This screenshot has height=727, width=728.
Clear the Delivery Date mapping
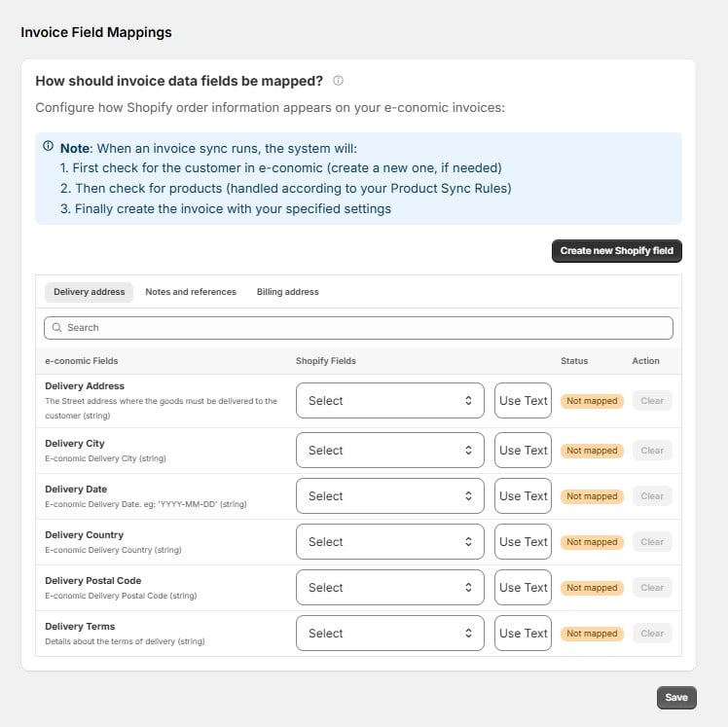(652, 495)
